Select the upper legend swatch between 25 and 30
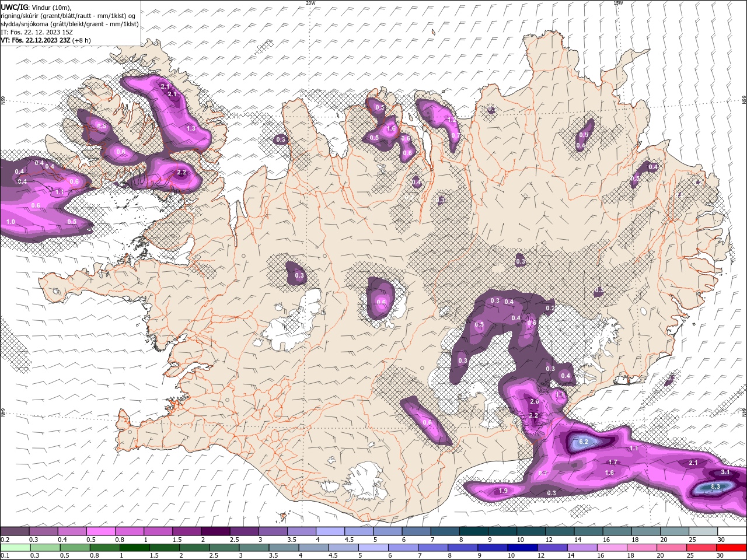The image size is (747, 560). pos(704,531)
